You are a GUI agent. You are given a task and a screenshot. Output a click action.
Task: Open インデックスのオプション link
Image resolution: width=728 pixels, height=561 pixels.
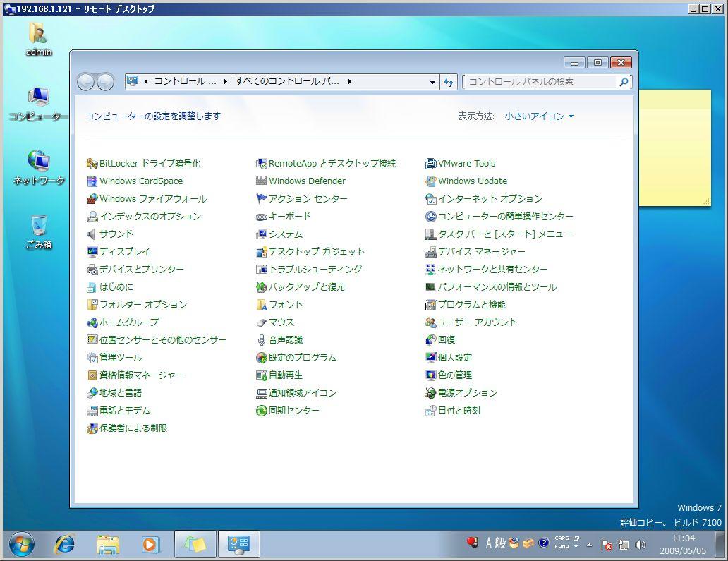tap(150, 217)
